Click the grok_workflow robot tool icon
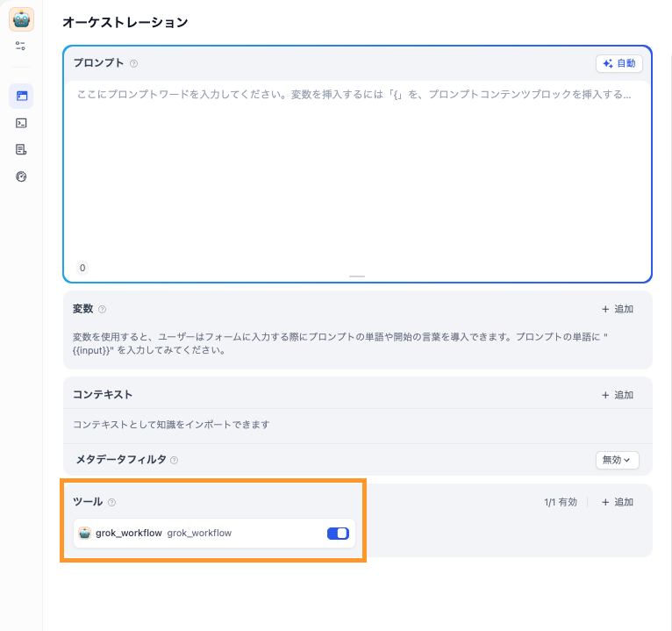 pyautogui.click(x=85, y=534)
